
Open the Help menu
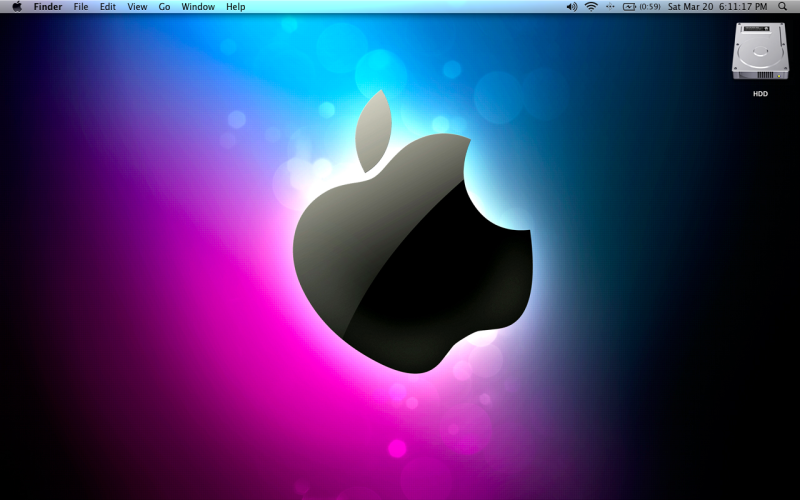(236, 7)
